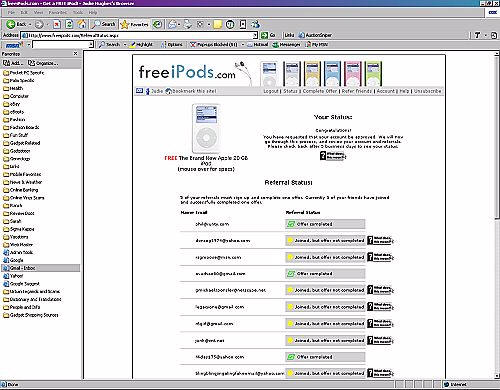Screen dimensions: 500x390
Task: Click the address bar URL field
Action: (137, 35)
